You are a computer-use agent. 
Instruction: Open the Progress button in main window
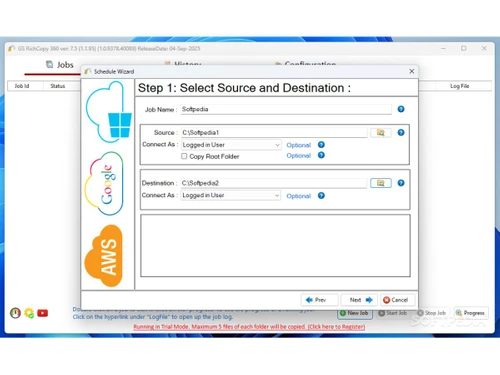point(470,313)
